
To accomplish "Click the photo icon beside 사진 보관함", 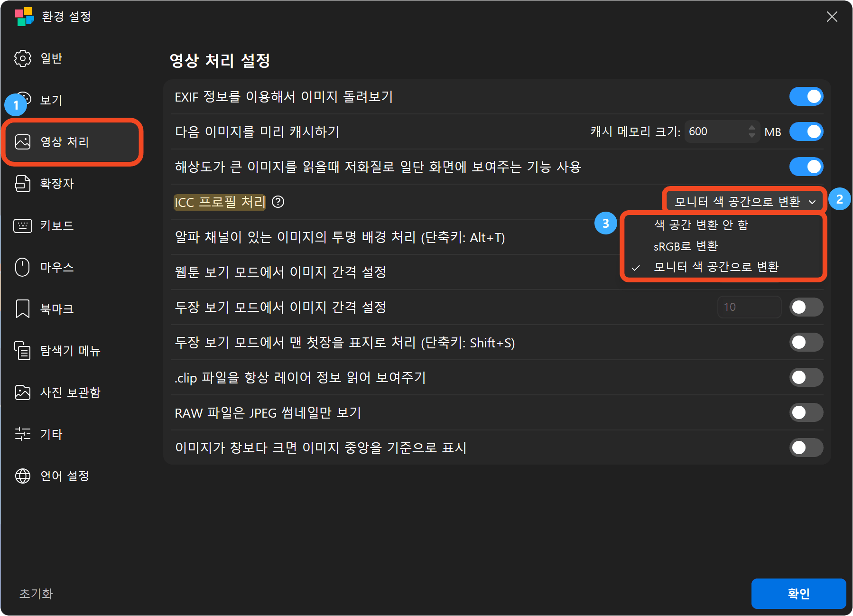I will pos(23,392).
